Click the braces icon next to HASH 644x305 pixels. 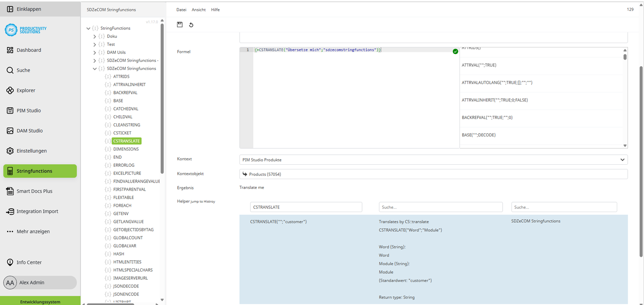click(x=108, y=254)
